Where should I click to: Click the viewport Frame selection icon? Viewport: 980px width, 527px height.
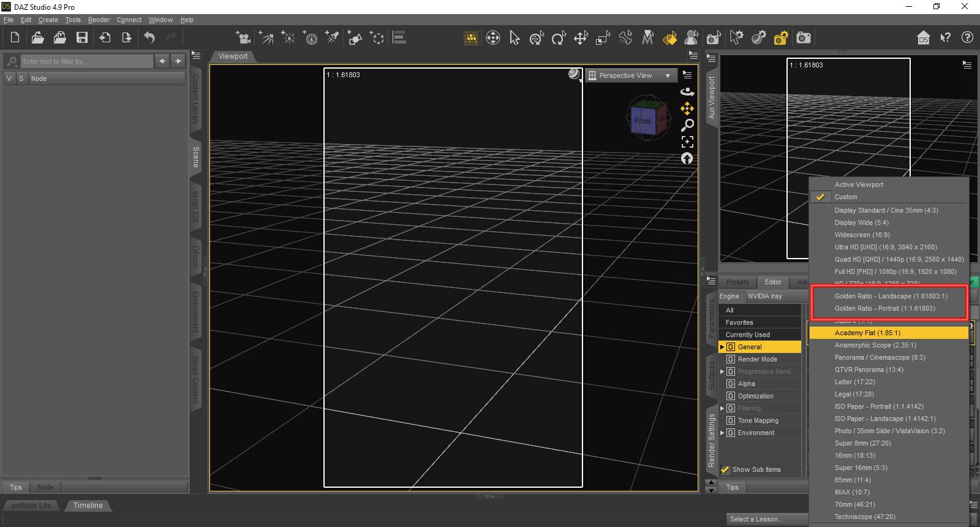pos(687,142)
